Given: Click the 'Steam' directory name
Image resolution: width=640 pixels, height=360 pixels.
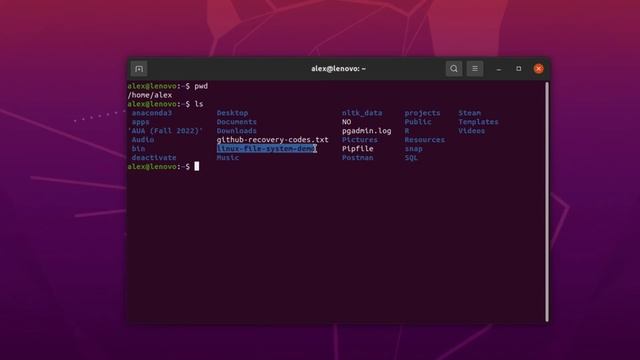Looking at the screenshot, I should (469, 113).
